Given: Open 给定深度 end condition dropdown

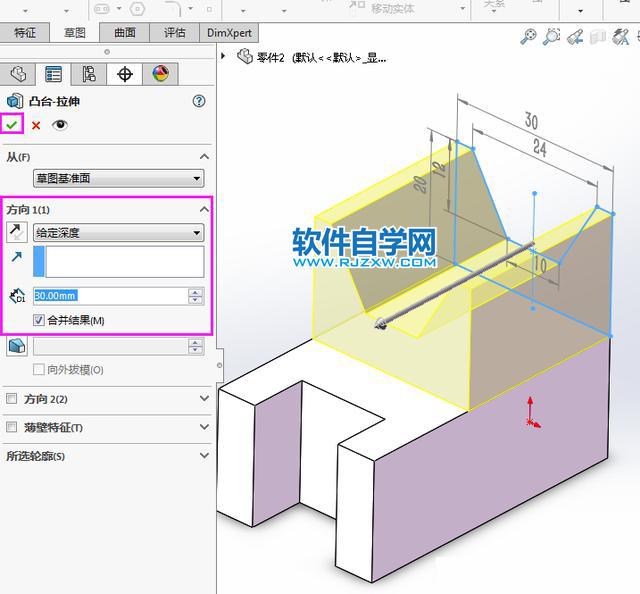Looking at the screenshot, I should 119,233.
